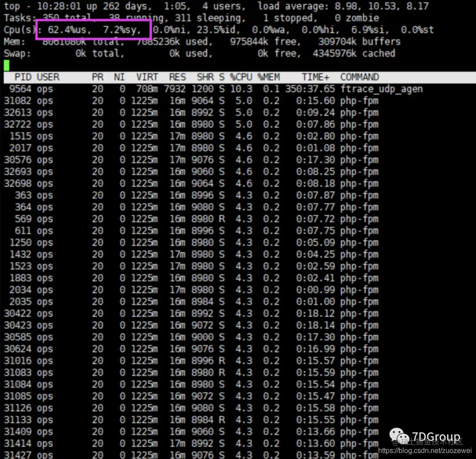Image resolution: width=476 pixels, height=459 pixels.
Task: Click the 350:37.65 TIME+ value
Action: click(x=310, y=89)
